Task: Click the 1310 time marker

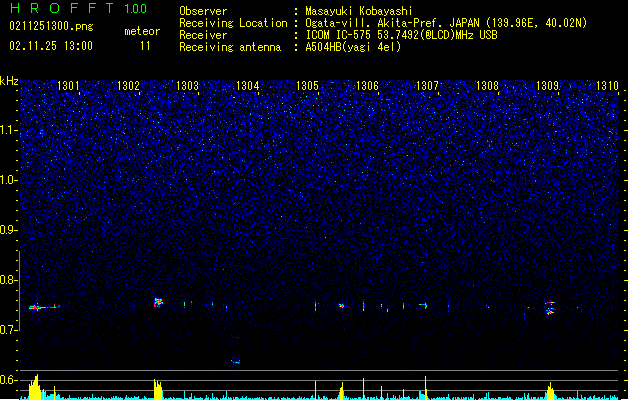Action: pos(607,86)
